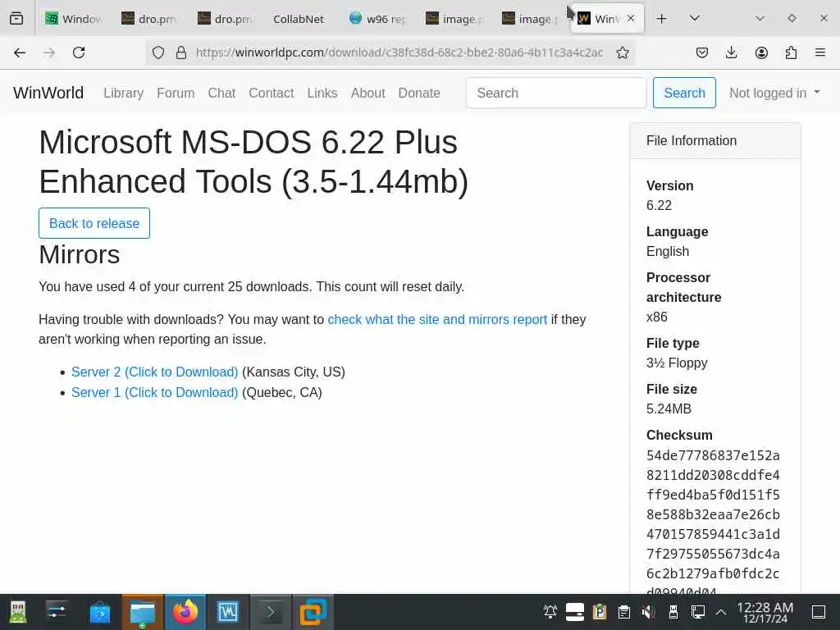The height and width of the screenshot is (630, 840).
Task: Focus the site Search input field
Action: click(x=556, y=93)
